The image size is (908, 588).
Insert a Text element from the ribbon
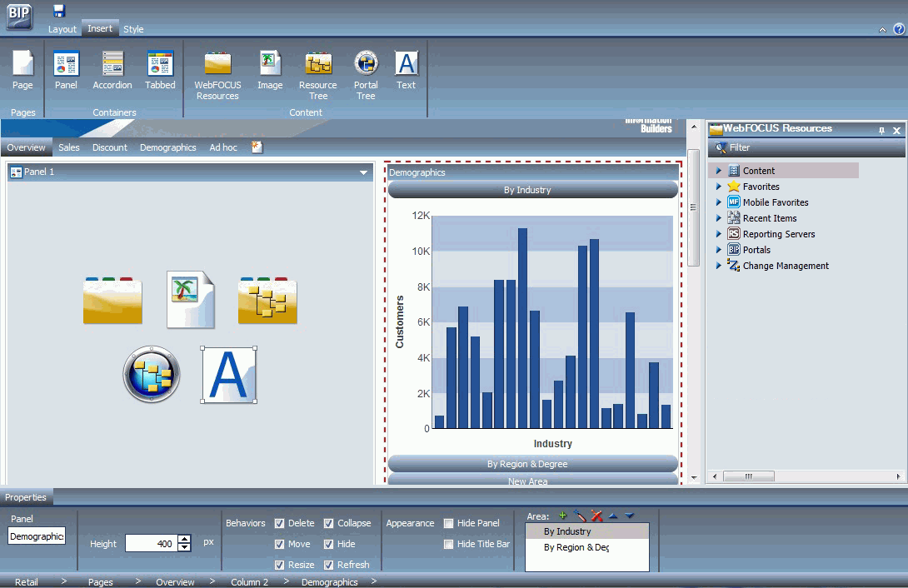click(x=406, y=70)
